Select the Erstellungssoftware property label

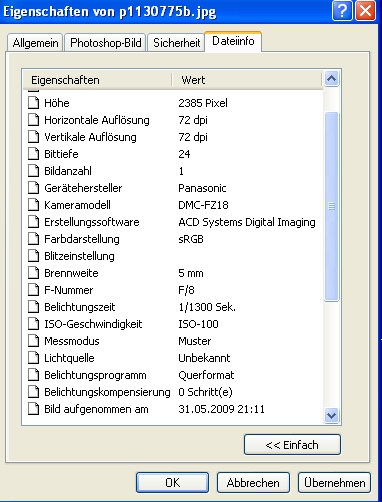coord(92,222)
